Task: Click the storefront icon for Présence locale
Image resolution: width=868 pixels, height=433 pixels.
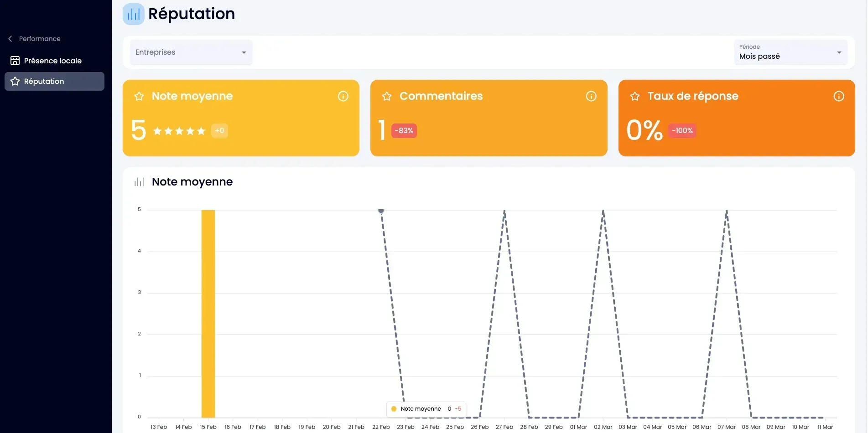Action: pos(15,61)
